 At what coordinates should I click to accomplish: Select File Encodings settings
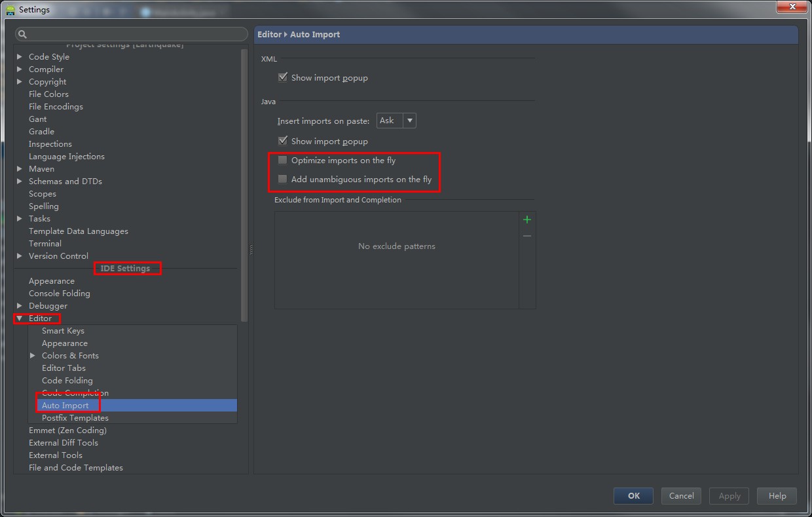[56, 107]
